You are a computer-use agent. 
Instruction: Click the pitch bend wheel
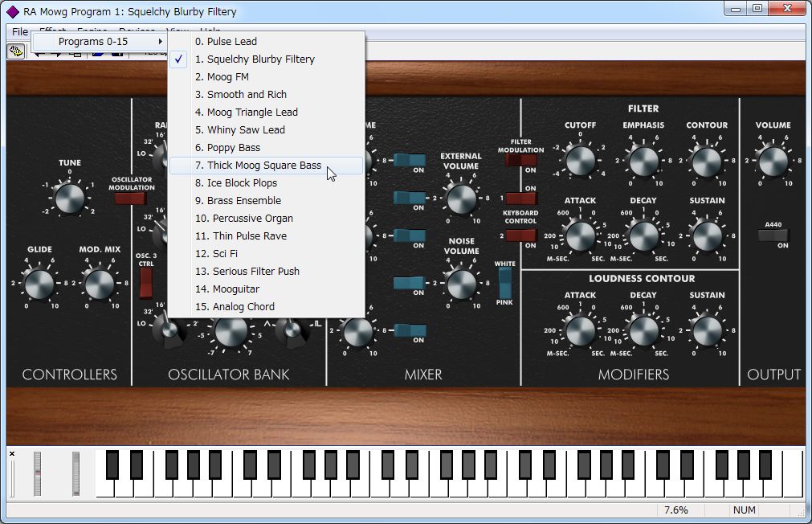[x=37, y=473]
